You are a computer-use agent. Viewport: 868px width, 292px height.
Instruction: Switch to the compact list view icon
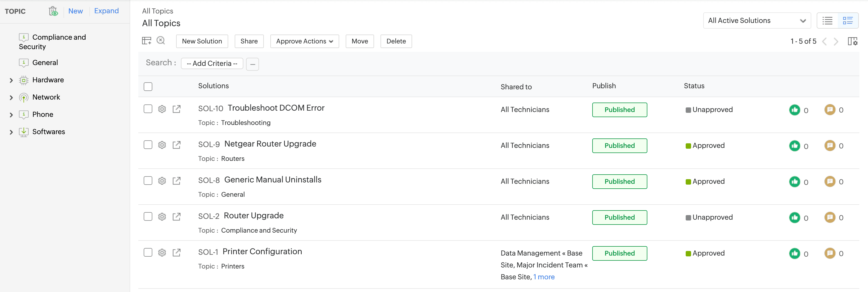coord(827,21)
